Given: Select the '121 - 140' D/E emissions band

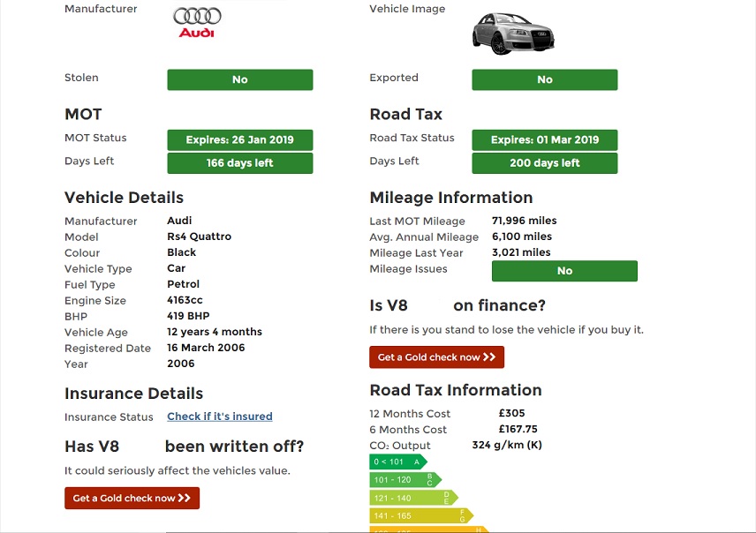Looking at the screenshot, I should point(413,498).
